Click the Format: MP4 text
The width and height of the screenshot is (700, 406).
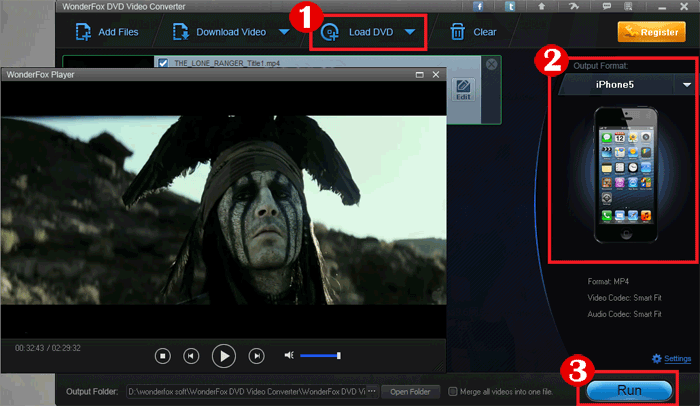[608, 281]
